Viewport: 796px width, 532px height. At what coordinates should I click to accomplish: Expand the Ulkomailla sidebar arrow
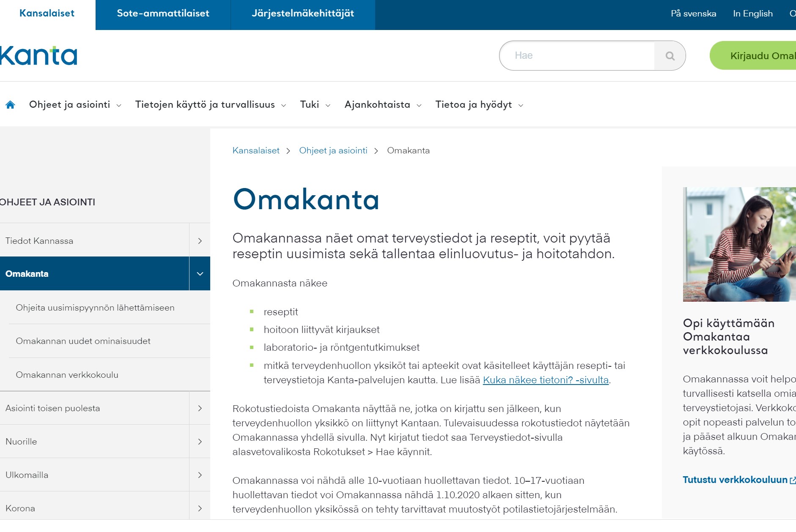click(200, 475)
